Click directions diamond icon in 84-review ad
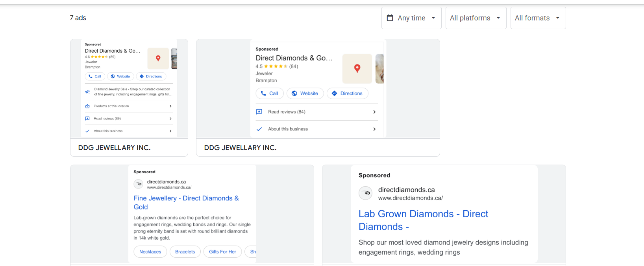 click(x=335, y=94)
